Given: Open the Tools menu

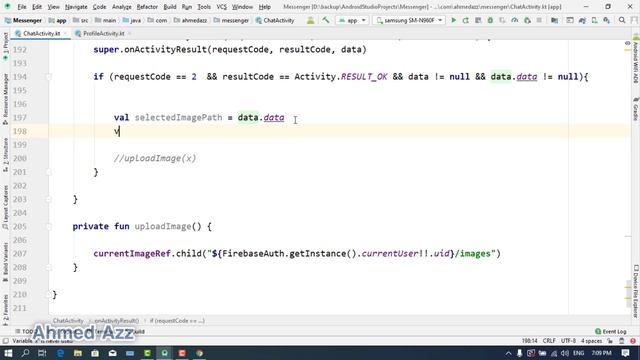Looking at the screenshot, I should pos(204,7).
